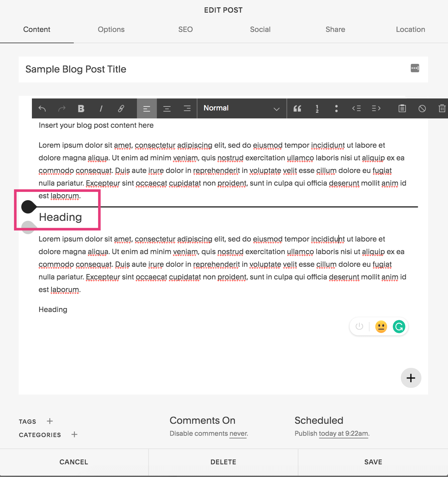Select the Bold formatting icon
The width and height of the screenshot is (448, 477).
(x=81, y=108)
